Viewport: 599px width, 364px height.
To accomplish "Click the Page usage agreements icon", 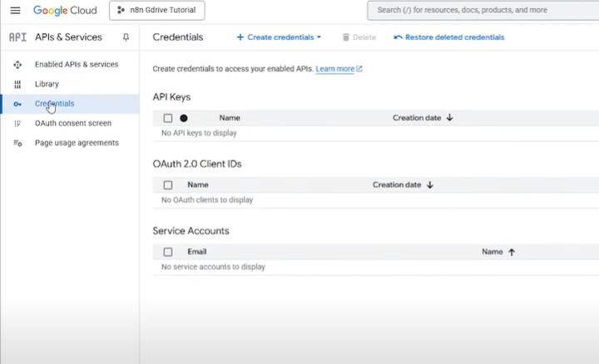I will coord(17,143).
